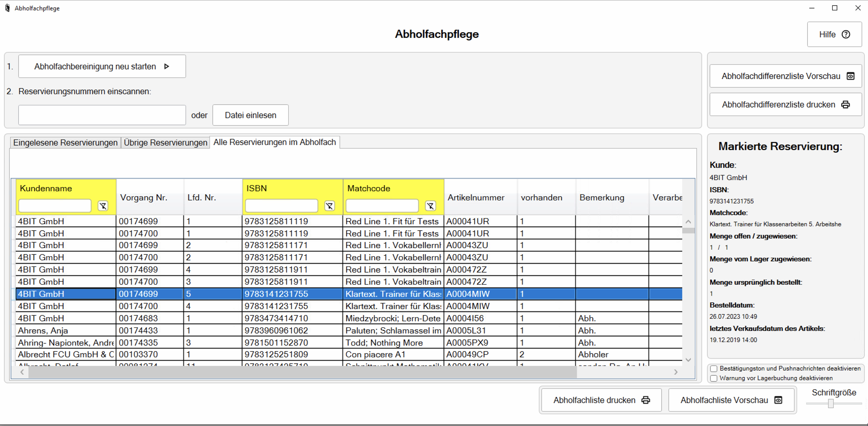Click the Lfd. Nr. column header
The width and height of the screenshot is (868, 426).
213,197
